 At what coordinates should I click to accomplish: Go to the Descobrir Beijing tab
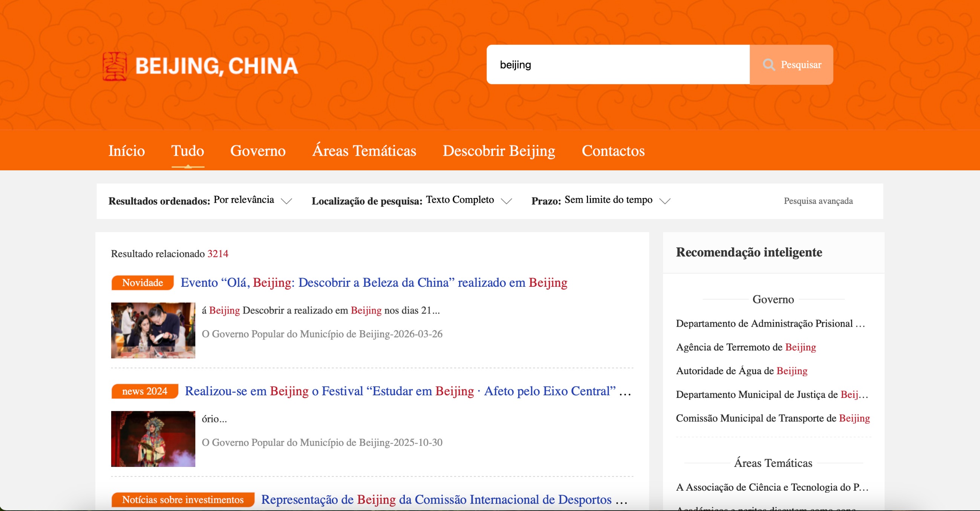[x=499, y=151]
